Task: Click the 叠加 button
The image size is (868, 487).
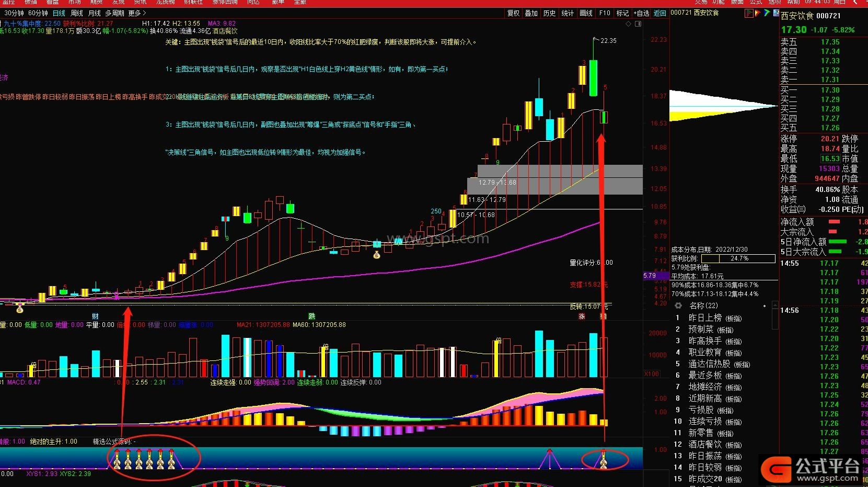Action: click(531, 13)
